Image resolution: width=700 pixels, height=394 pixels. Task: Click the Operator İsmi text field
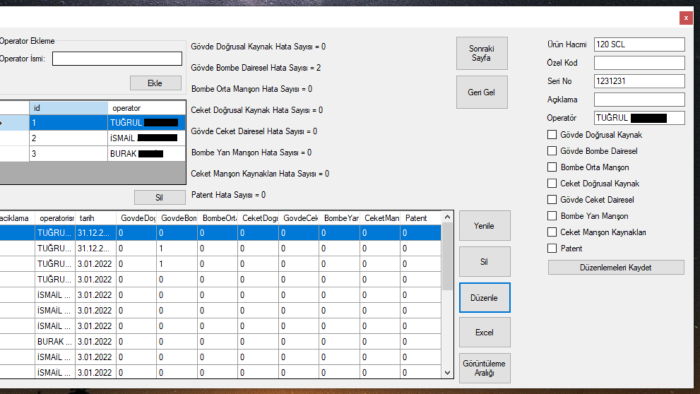pos(117,58)
